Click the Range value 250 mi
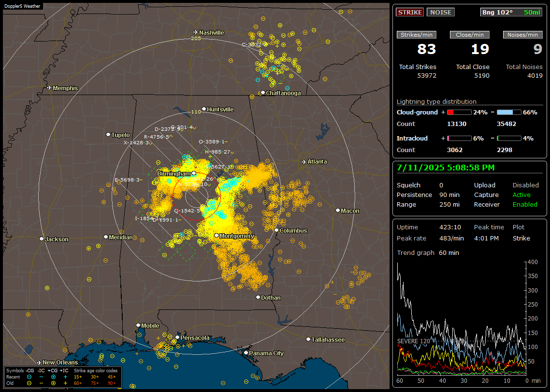 (x=449, y=204)
